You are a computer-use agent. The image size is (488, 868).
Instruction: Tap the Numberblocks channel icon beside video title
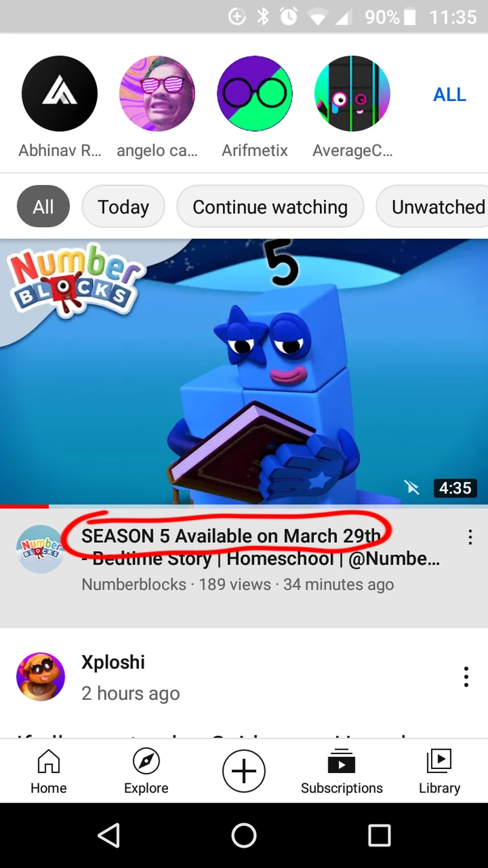point(40,549)
